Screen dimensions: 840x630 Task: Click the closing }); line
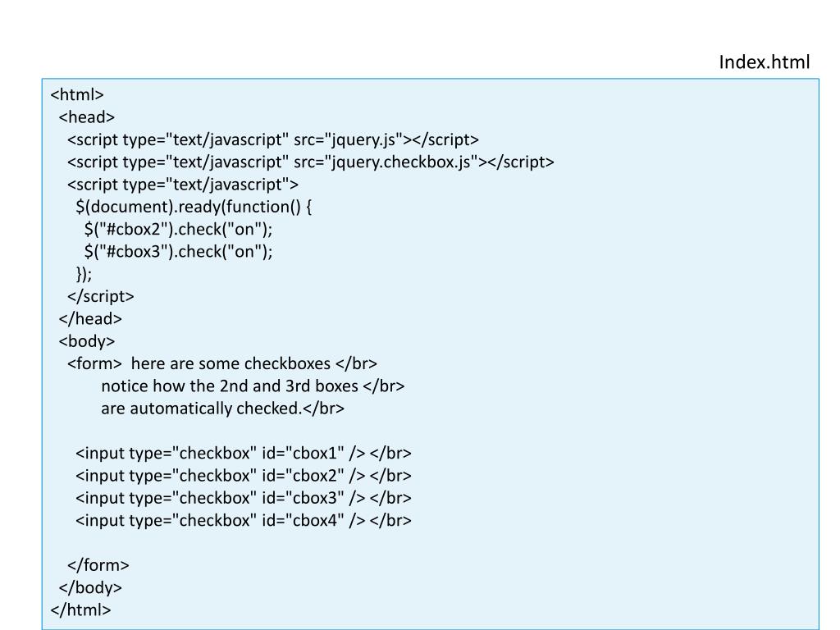[84, 274]
